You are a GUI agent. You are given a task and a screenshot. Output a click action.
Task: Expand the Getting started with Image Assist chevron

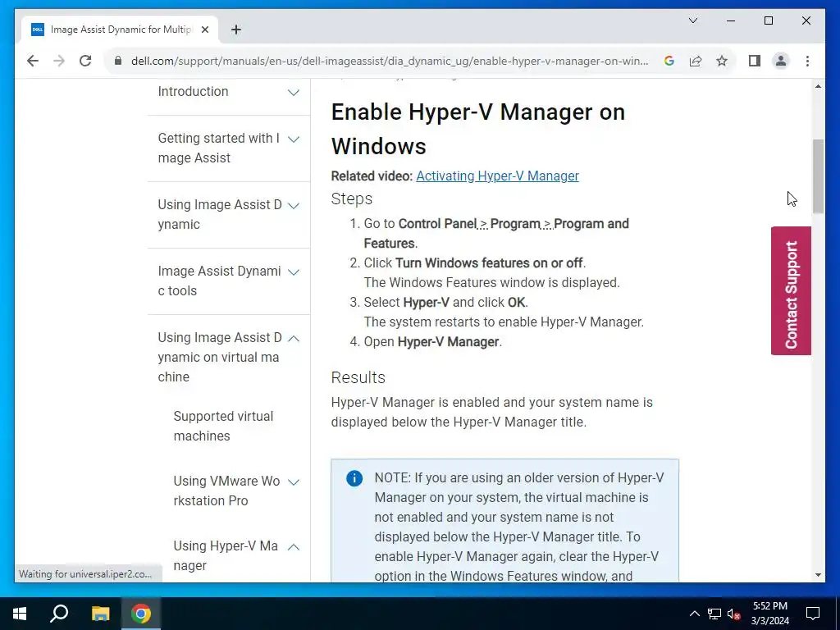click(294, 139)
